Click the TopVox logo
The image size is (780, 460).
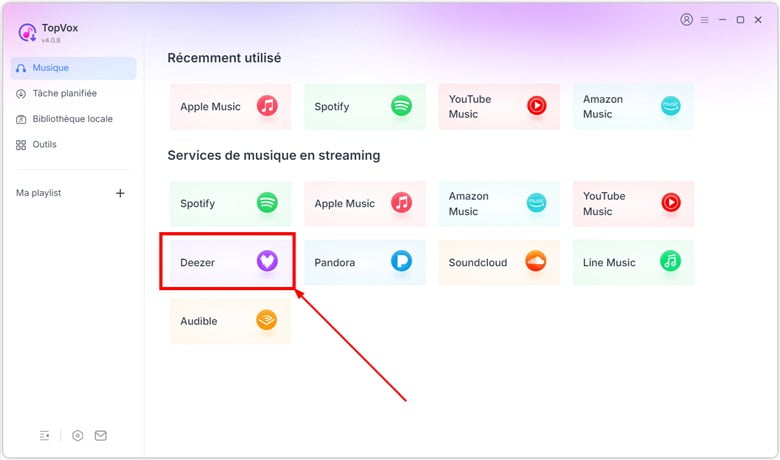pos(27,32)
